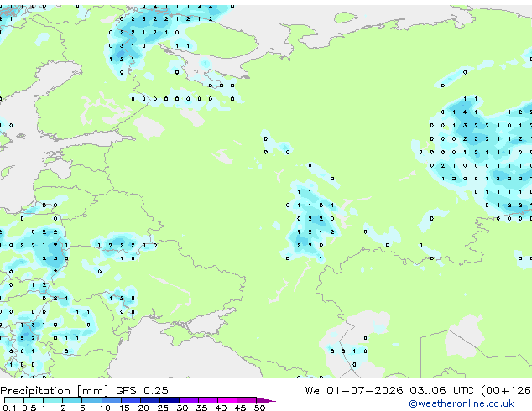
Task: Click the "20" legend scale label
Action: [143, 408]
